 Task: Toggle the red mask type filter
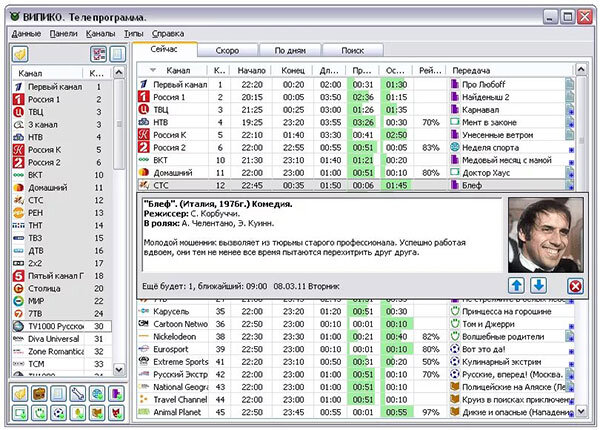[116, 413]
